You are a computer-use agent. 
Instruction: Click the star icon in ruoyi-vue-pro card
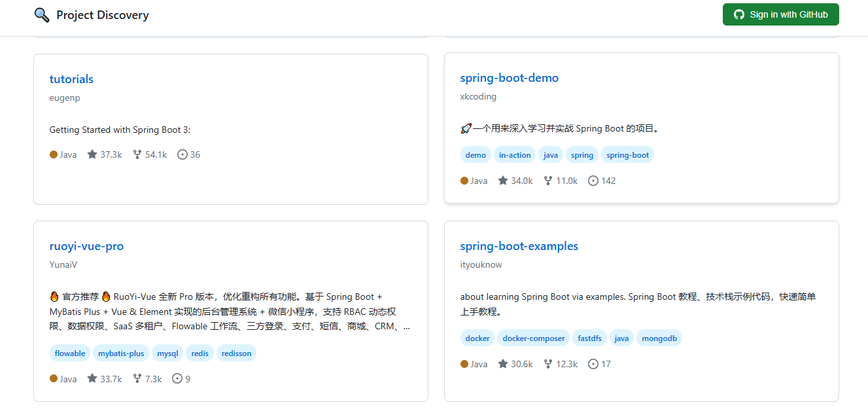point(92,378)
